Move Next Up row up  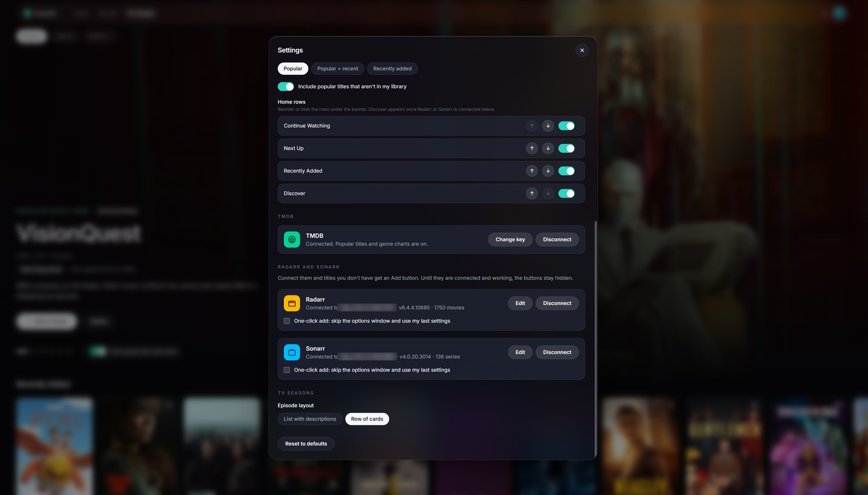532,148
